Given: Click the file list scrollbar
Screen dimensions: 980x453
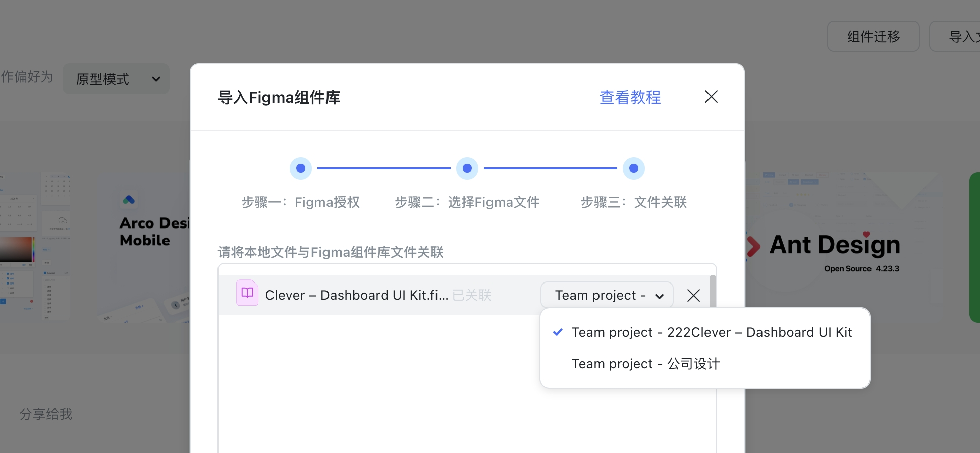Looking at the screenshot, I should coord(713,292).
